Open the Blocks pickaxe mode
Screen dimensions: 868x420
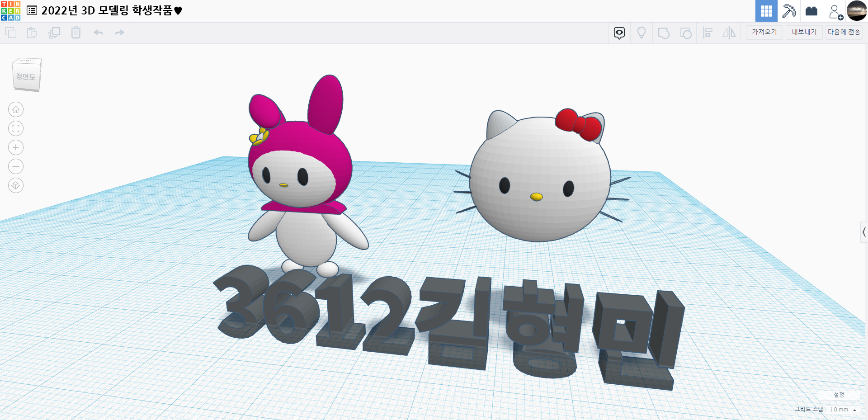click(789, 11)
